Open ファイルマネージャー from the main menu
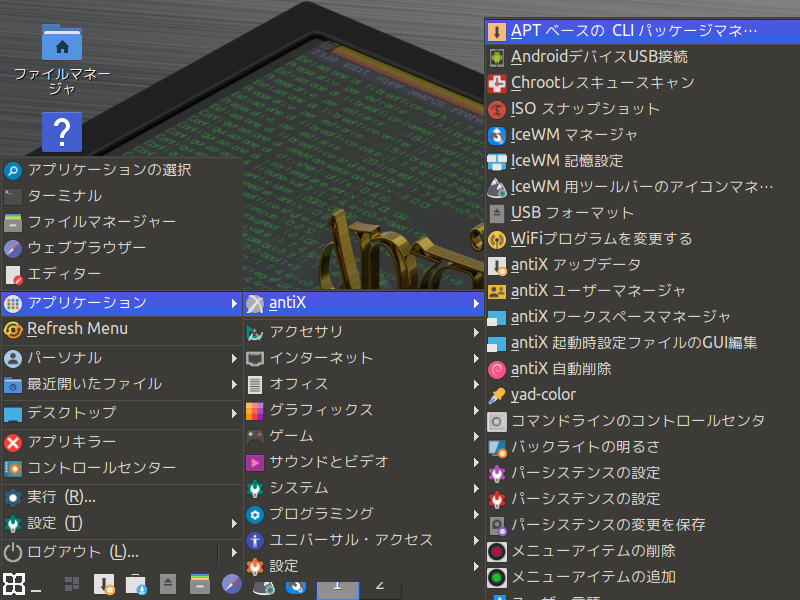 [121, 222]
